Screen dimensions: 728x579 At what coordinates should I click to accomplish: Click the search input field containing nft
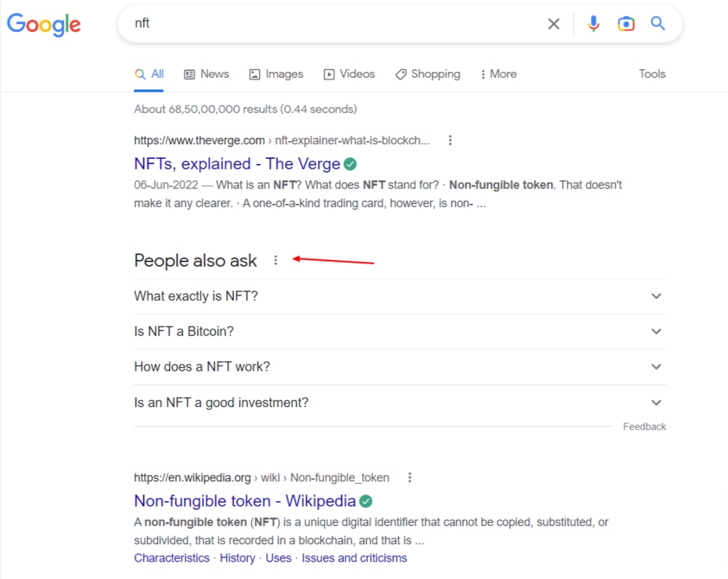pyautogui.click(x=328, y=24)
